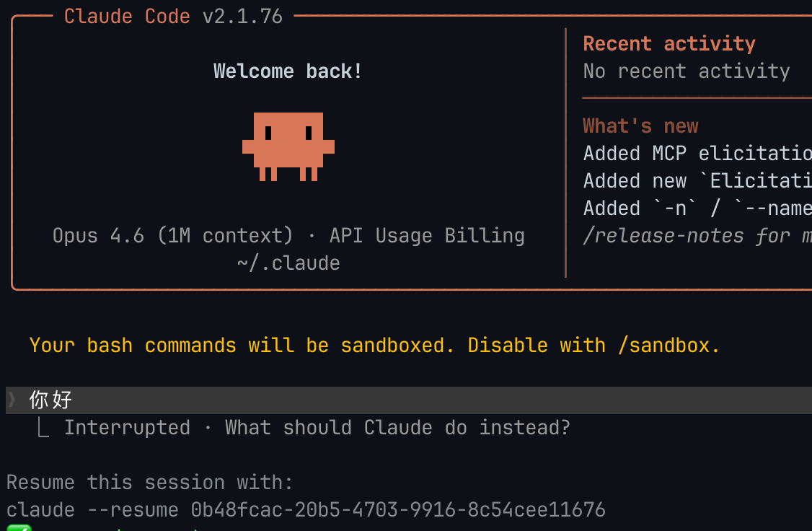
Task: Click the ~/.claude directory path
Action: pos(288,263)
